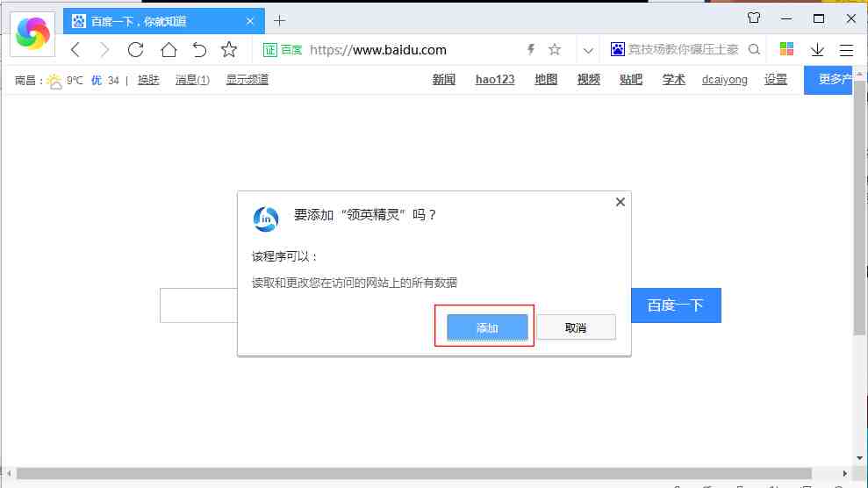Go forward to next page

pyautogui.click(x=104, y=50)
